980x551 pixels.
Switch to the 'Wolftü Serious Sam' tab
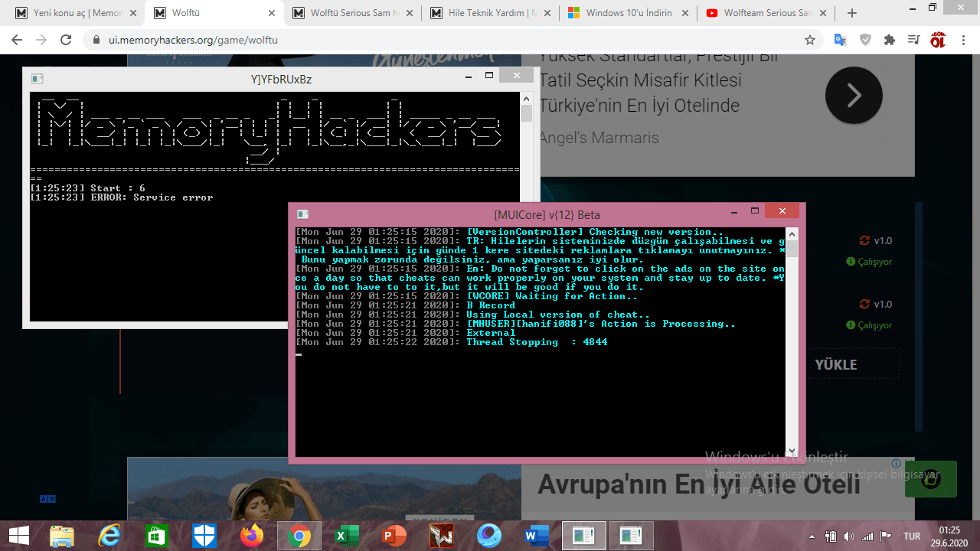point(351,13)
